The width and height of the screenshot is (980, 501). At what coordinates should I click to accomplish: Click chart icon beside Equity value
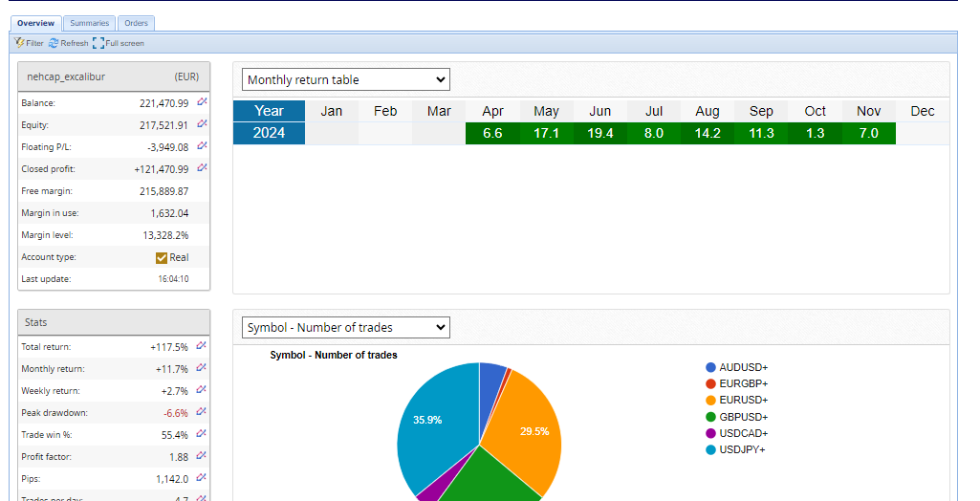tap(202, 124)
